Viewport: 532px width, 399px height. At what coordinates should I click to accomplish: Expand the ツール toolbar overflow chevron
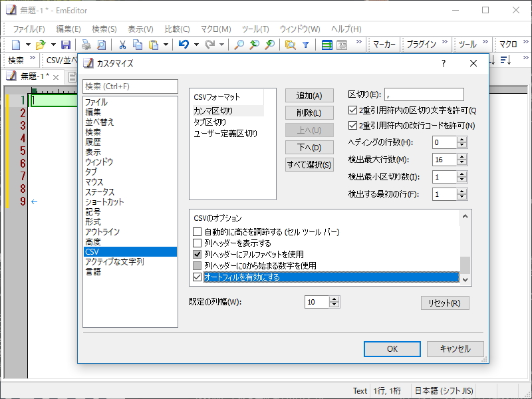[485, 42]
